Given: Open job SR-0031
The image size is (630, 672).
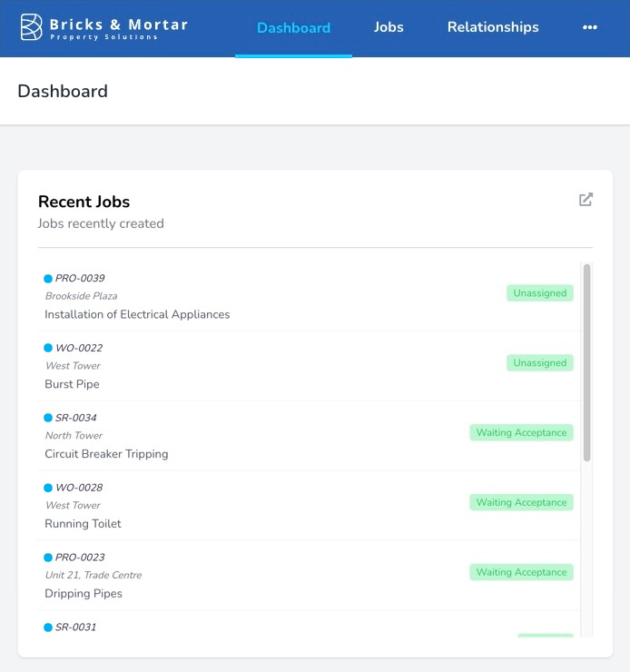Looking at the screenshot, I should pyautogui.click(x=75, y=628).
